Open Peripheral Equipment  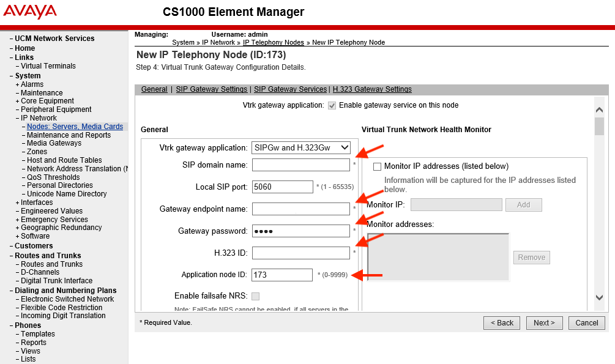point(56,110)
